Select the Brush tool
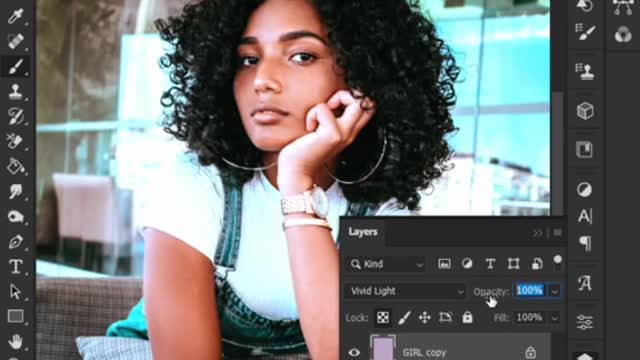The height and width of the screenshot is (360, 640). pyautogui.click(x=16, y=66)
